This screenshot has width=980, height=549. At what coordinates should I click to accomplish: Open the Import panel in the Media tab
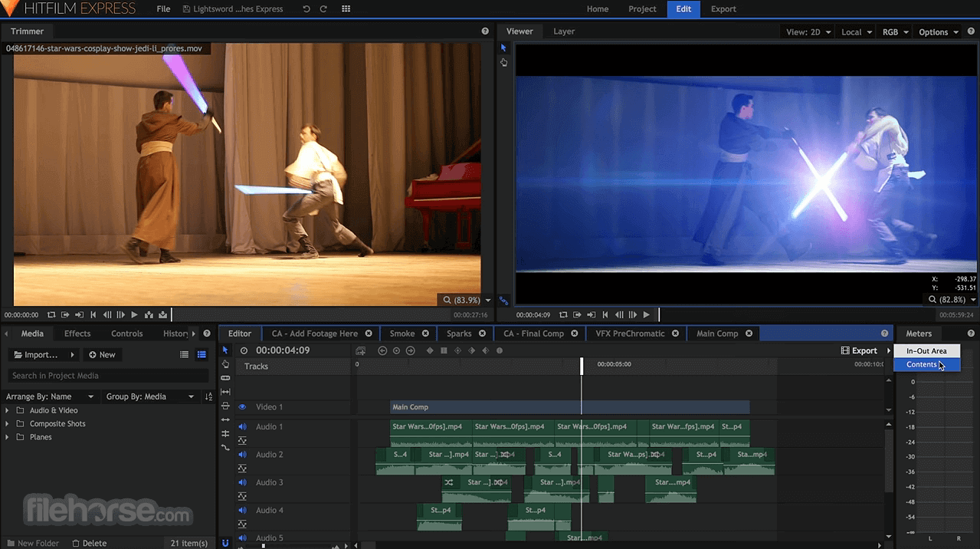41,354
